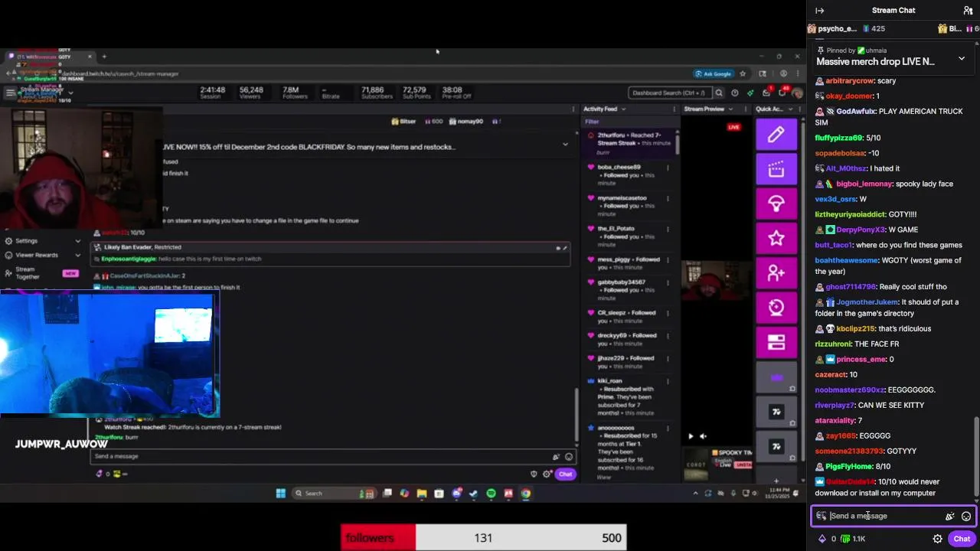This screenshot has height=551, width=980.
Task: Open options for the_El_Potato follow event
Action: pyautogui.click(x=668, y=229)
